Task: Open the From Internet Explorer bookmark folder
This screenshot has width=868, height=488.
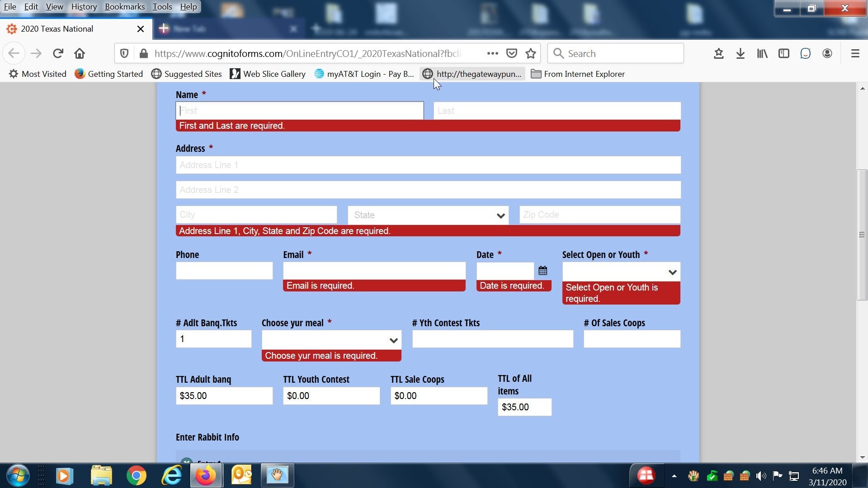Action: [578, 74]
